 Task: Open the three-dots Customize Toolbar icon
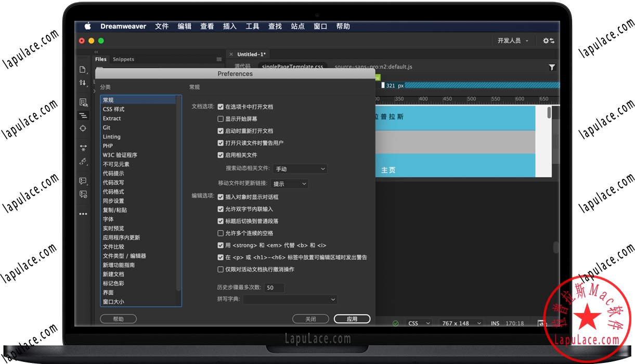pos(83,214)
